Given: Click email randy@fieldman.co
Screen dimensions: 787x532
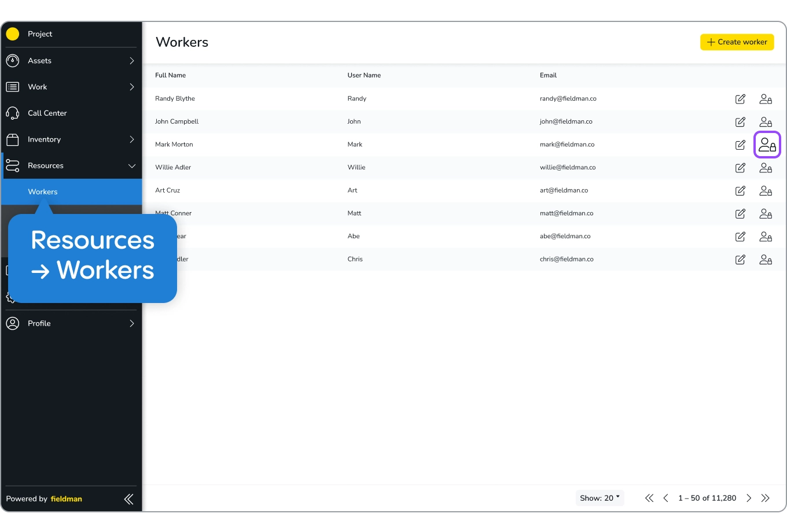Looking at the screenshot, I should click(568, 99).
